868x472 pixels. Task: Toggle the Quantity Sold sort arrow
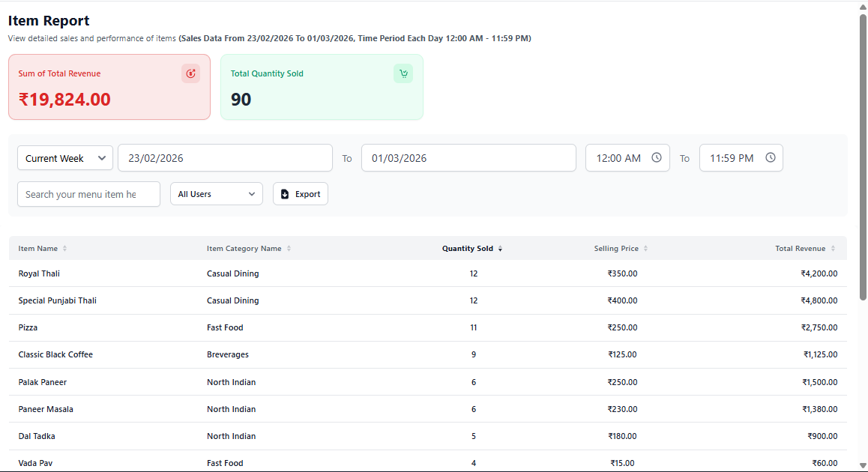pyautogui.click(x=500, y=249)
